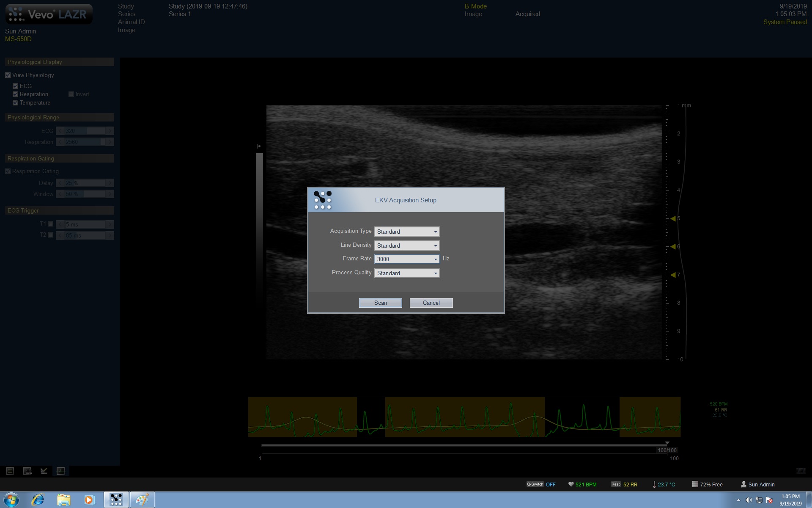Screen dimensions: 812x508
Task: Open the study list panel icon
Action: [10, 471]
